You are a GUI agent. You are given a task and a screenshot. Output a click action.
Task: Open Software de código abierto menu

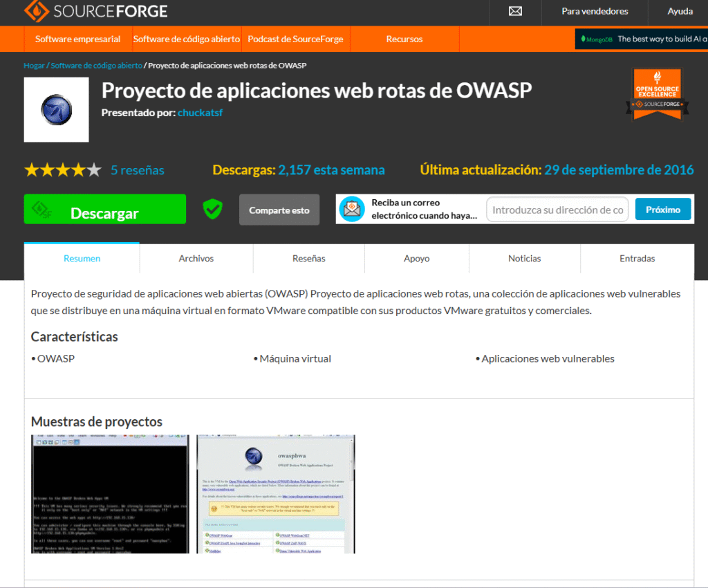point(187,39)
